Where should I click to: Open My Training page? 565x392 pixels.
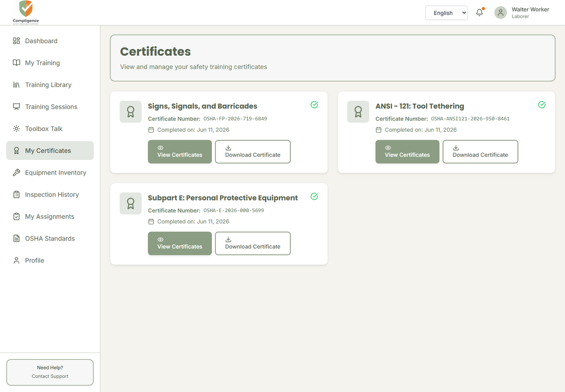click(50, 63)
